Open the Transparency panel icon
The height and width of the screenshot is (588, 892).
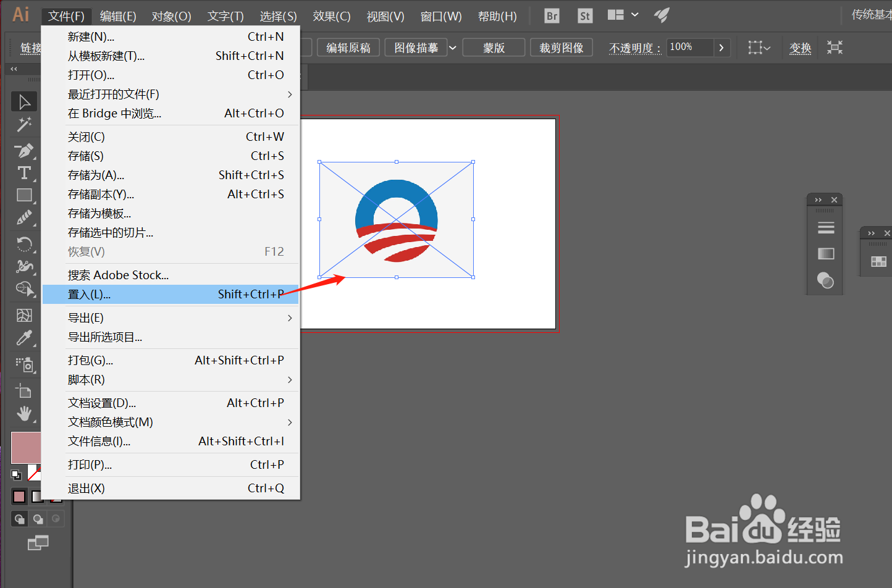(826, 280)
